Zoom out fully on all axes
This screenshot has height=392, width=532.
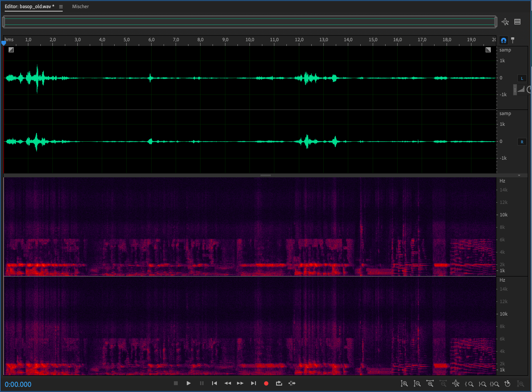pyautogui.click(x=456, y=384)
